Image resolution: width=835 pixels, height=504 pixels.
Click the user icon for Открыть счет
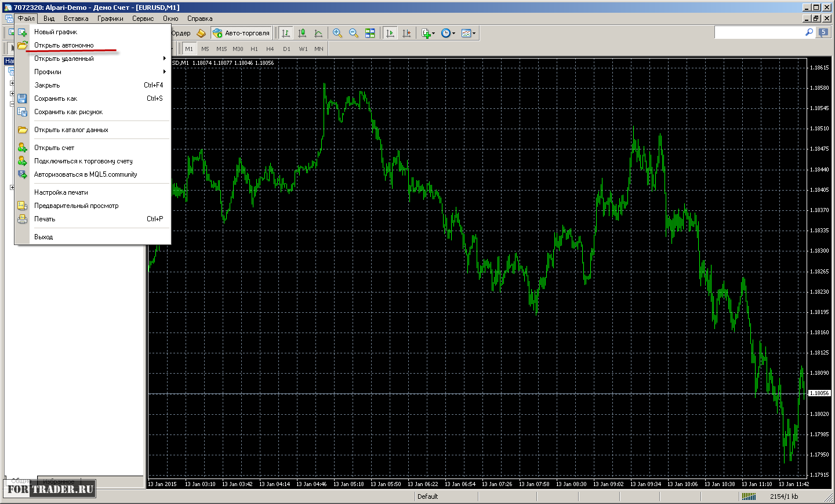click(x=22, y=148)
